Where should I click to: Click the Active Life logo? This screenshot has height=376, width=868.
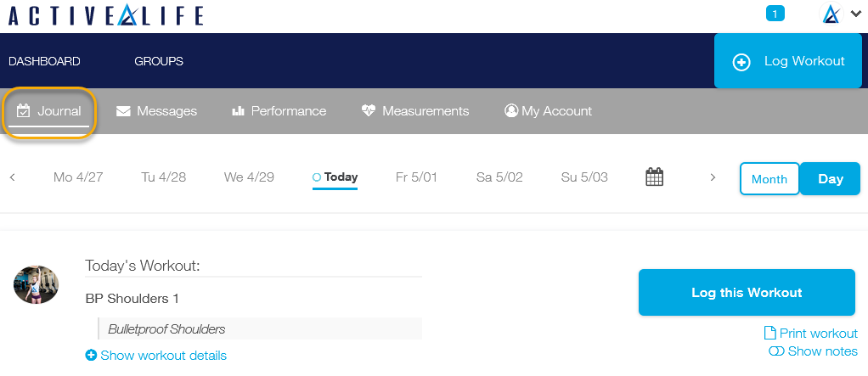point(105,15)
